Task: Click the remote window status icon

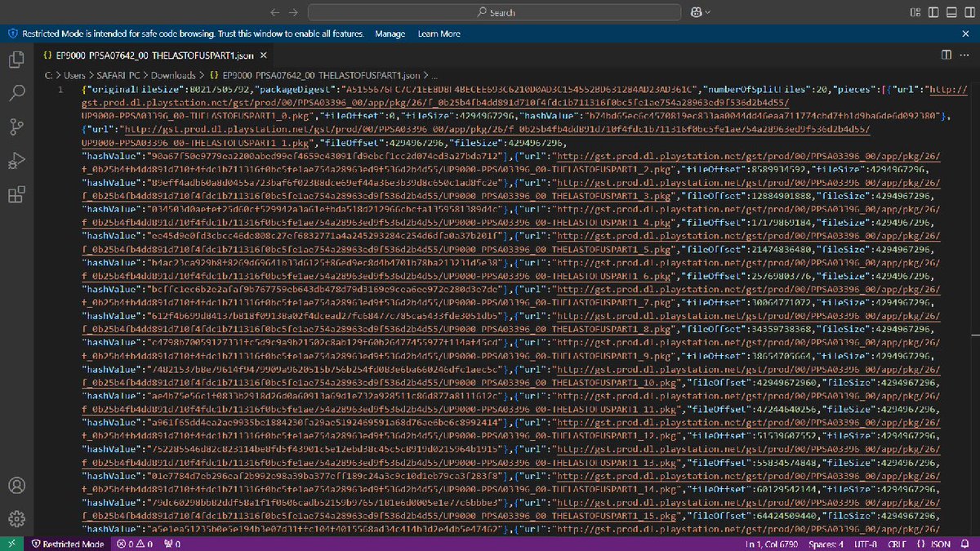Action: point(11,544)
